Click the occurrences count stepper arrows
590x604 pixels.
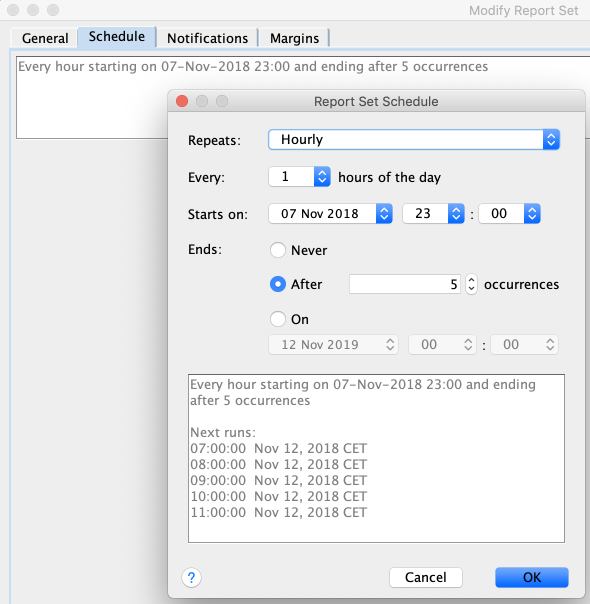click(x=471, y=284)
